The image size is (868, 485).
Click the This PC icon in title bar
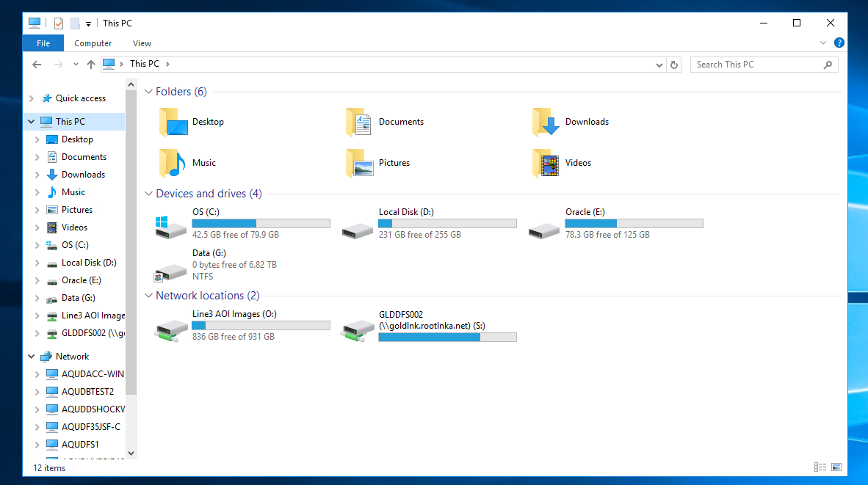tap(35, 23)
